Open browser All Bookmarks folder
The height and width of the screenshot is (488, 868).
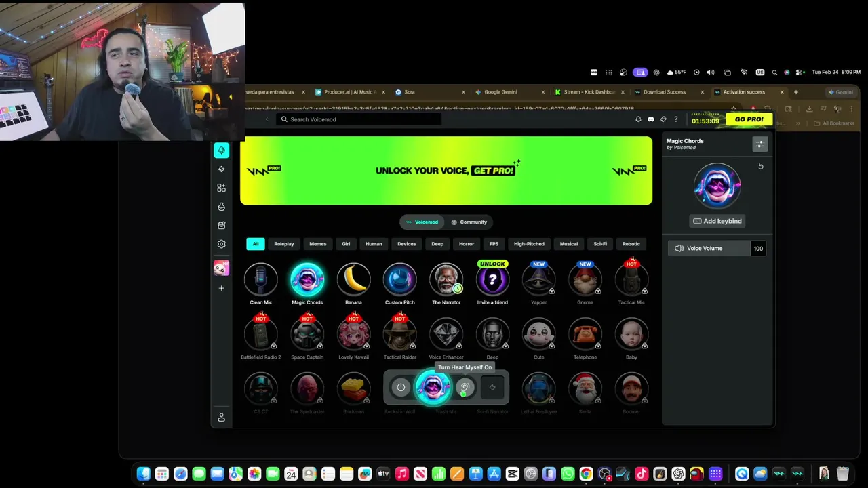pyautogui.click(x=834, y=123)
